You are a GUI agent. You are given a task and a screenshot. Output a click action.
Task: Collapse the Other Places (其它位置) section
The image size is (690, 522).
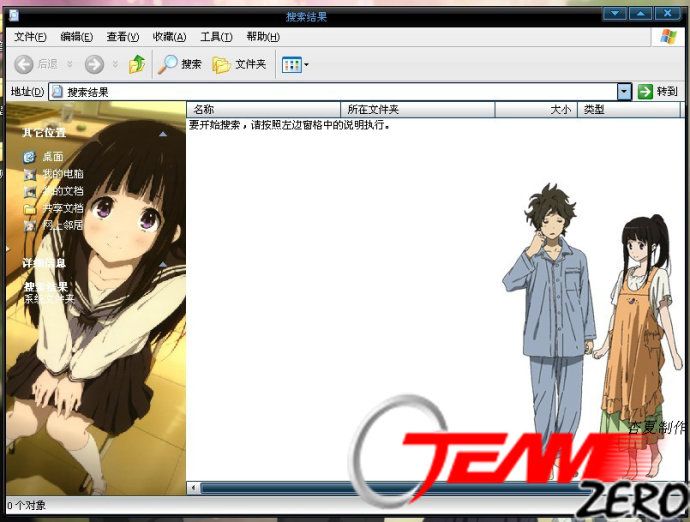tap(162, 132)
